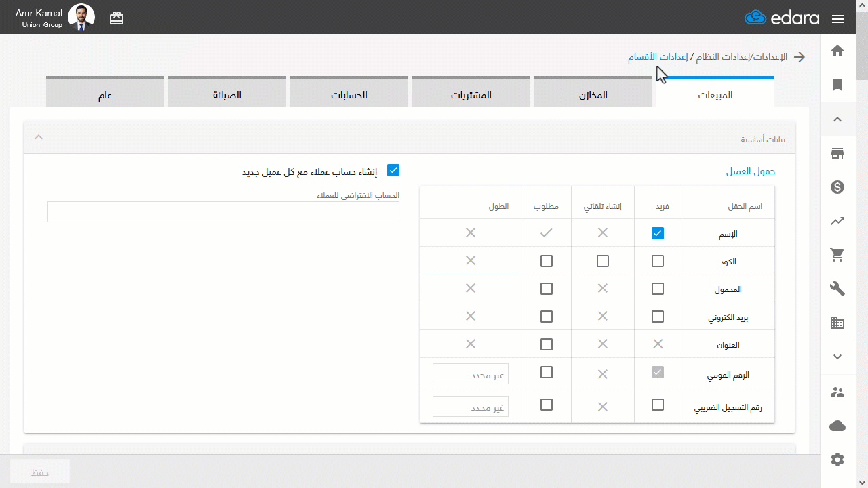Image resolution: width=868 pixels, height=488 pixels.
Task: Collapse the بيانات أساسية panel
Action: 39,138
